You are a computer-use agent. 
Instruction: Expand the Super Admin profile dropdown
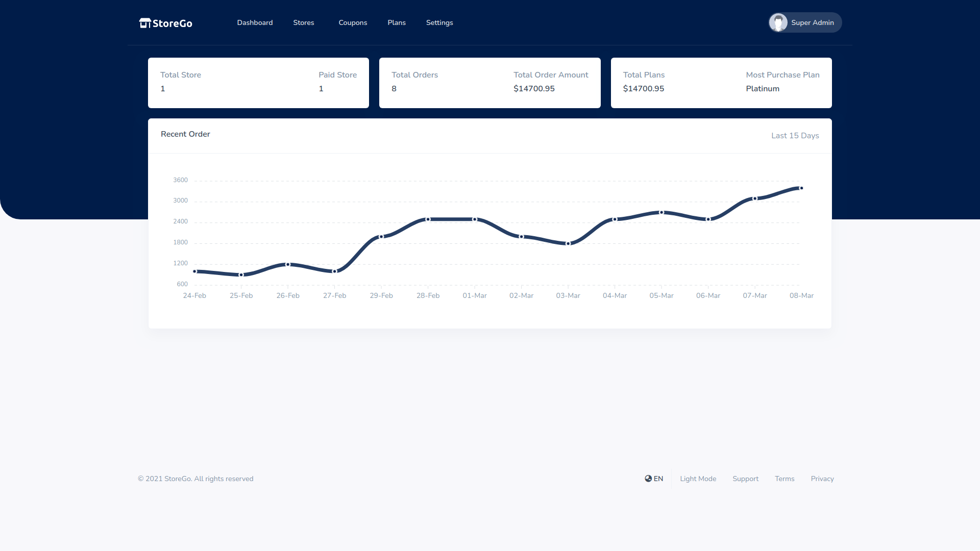[805, 22]
